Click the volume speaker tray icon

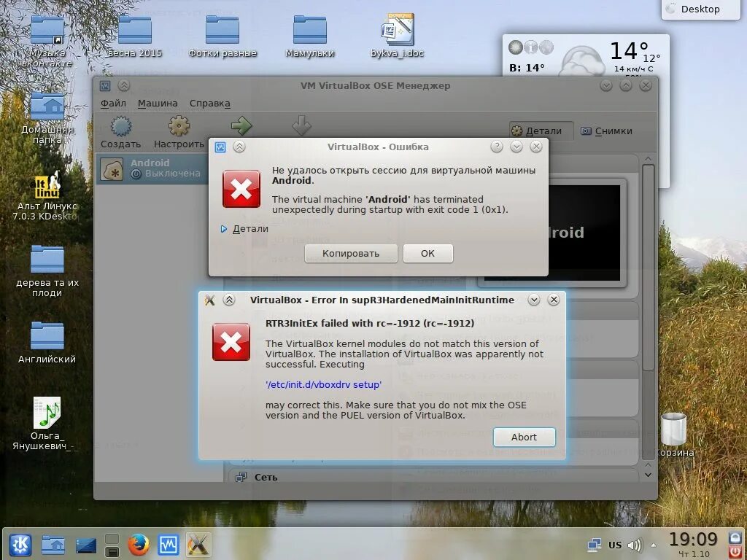coord(635,545)
